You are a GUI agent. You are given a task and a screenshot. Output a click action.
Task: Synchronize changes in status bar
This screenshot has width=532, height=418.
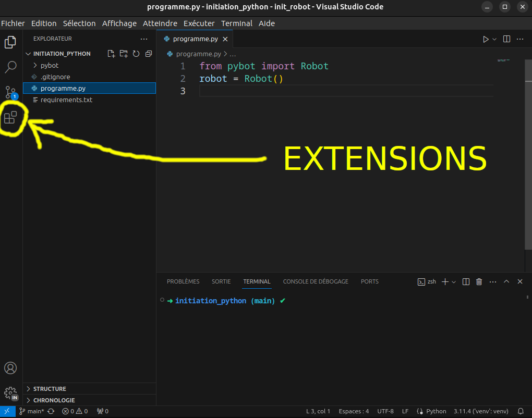pyautogui.click(x=51, y=411)
